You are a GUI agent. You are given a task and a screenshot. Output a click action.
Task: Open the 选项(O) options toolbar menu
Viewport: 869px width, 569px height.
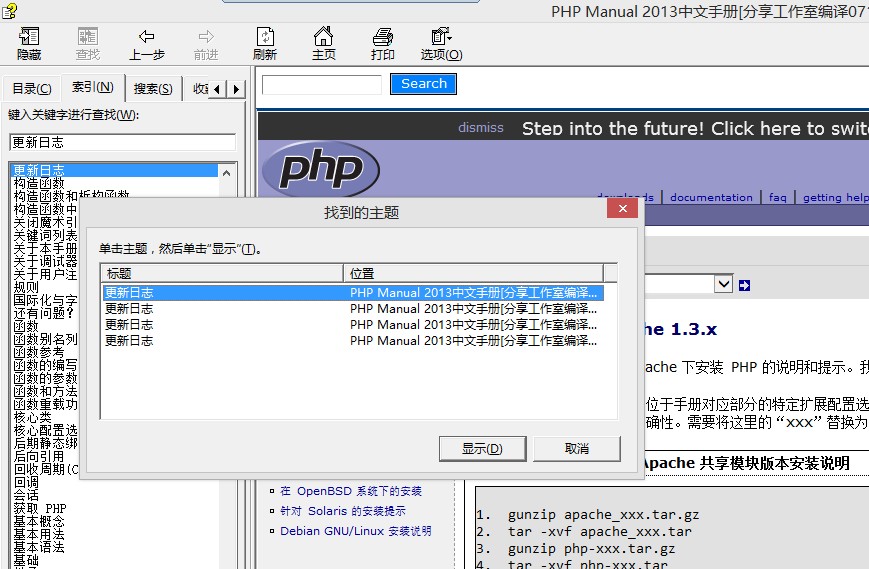click(x=441, y=44)
